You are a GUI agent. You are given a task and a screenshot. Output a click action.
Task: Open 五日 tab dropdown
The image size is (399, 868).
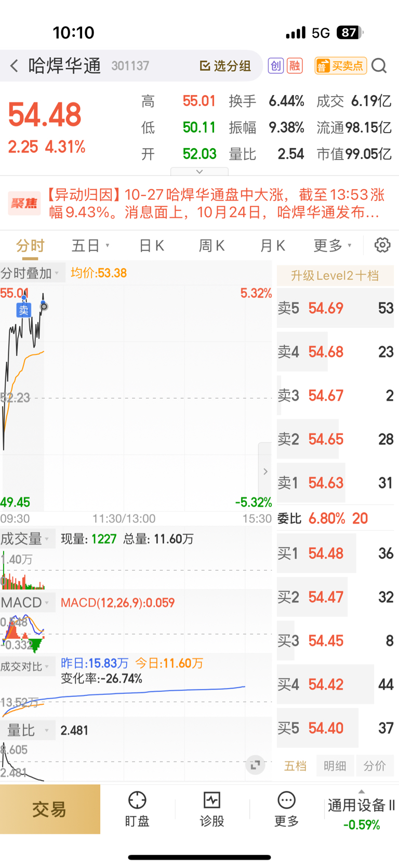[90, 245]
